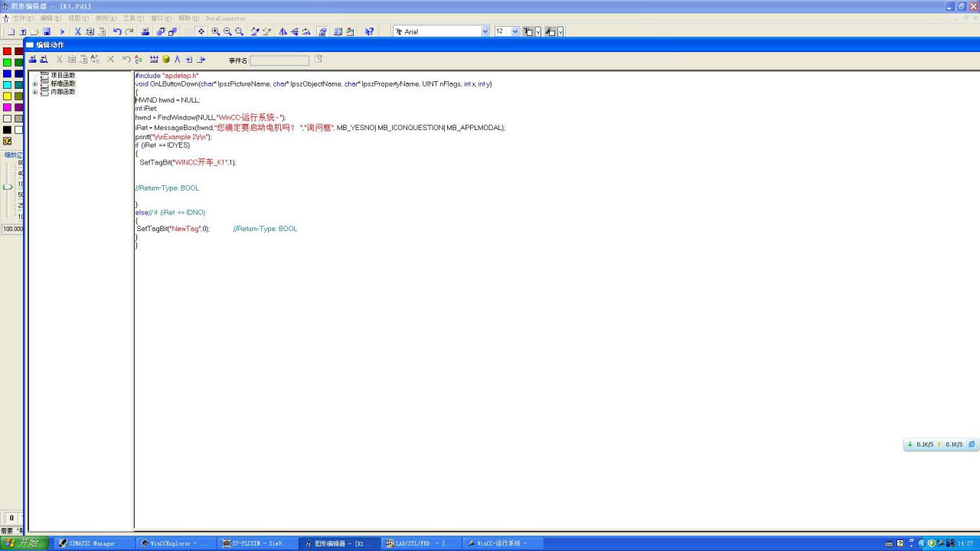Open the Arial font dropdown
The image size is (980, 551).
click(485, 31)
